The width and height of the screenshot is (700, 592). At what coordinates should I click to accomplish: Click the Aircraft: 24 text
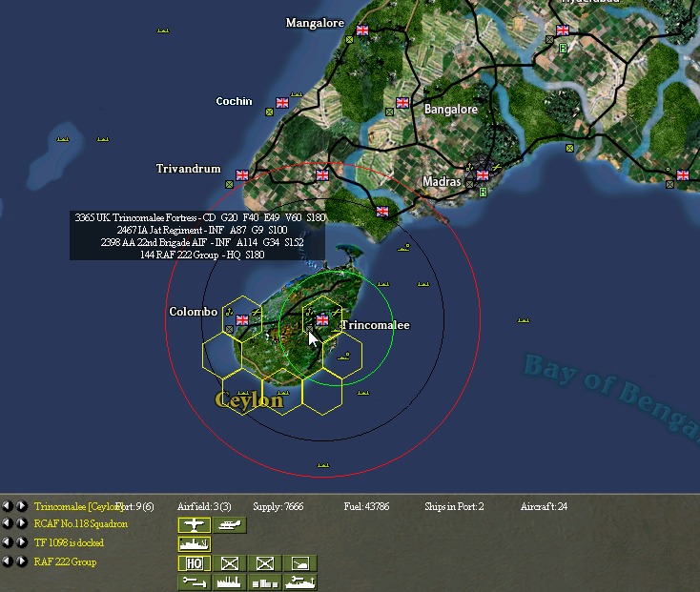(544, 507)
